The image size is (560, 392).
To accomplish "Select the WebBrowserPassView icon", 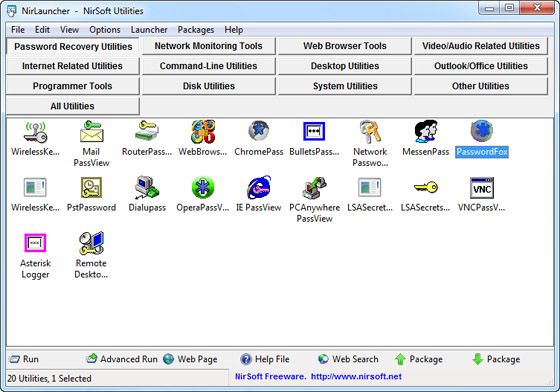I will pyautogui.click(x=203, y=132).
